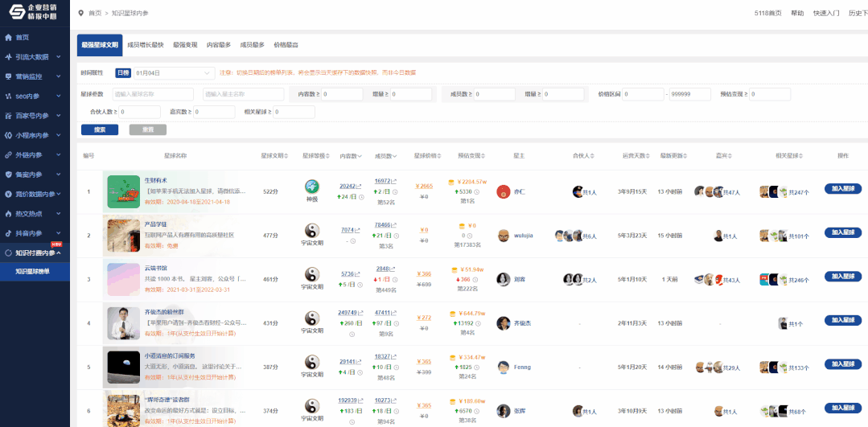Screen dimensions: 868x427
Task: Open trend chart icon beside 16972
Action: 393,181
